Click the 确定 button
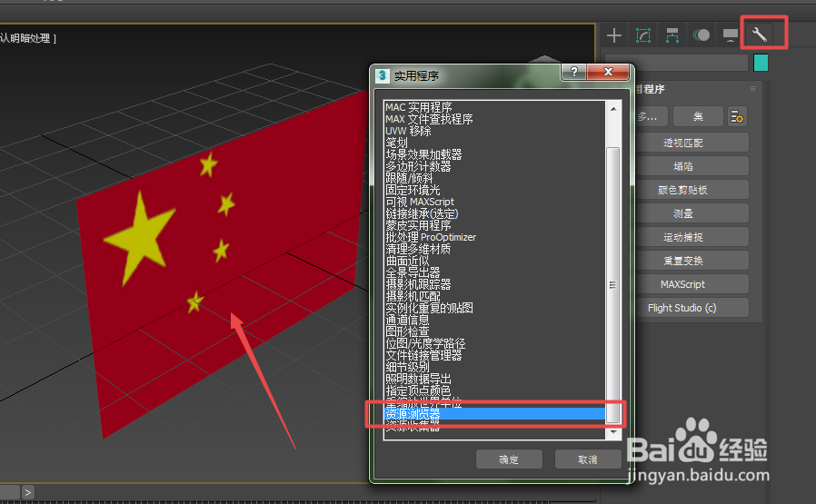Screen dimensions: 816x504 (509, 460)
